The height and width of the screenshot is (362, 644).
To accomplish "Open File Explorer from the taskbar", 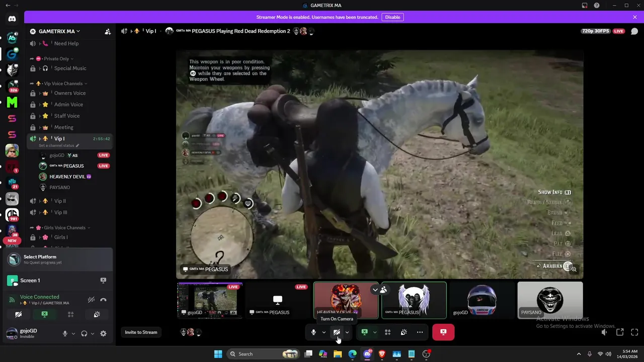I will point(338,354).
